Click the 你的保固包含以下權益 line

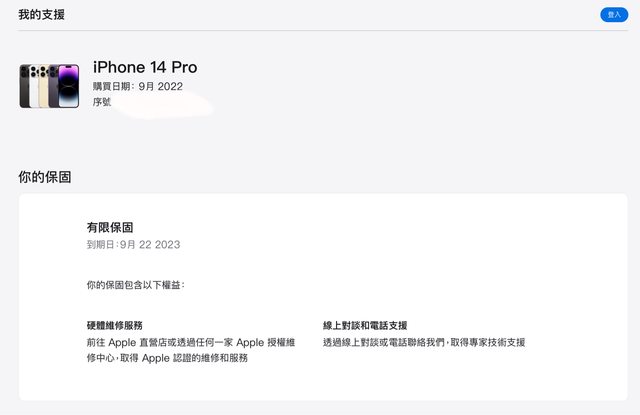click(136, 285)
